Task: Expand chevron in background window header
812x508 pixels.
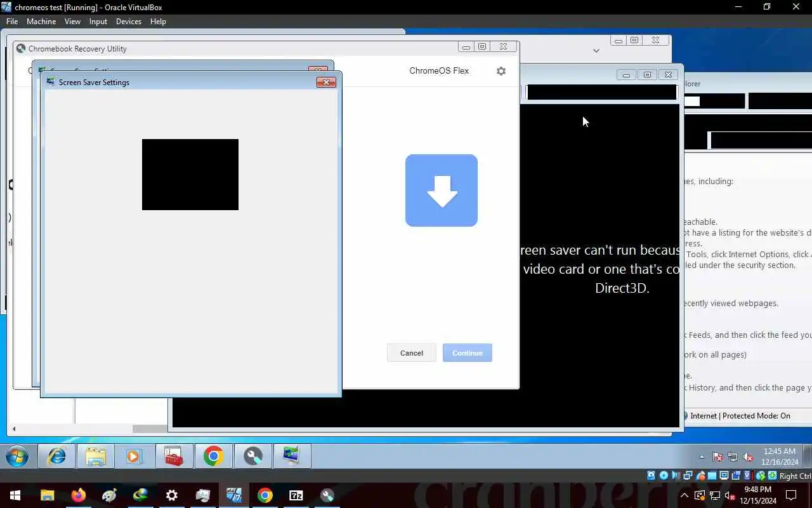Action: (x=596, y=50)
